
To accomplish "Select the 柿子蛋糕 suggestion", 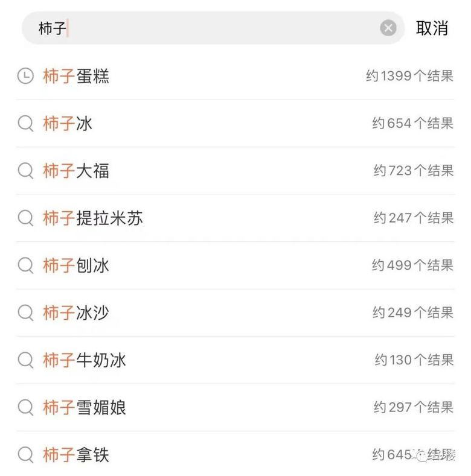I will [235, 76].
